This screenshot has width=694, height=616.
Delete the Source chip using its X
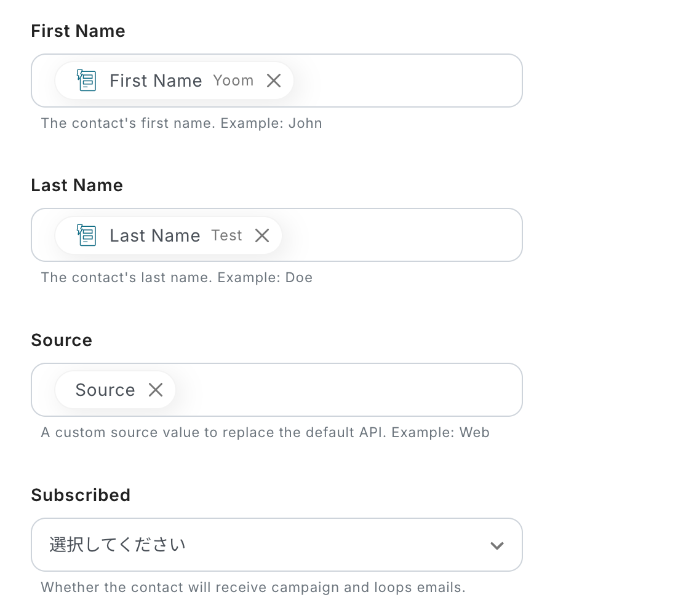coord(156,390)
